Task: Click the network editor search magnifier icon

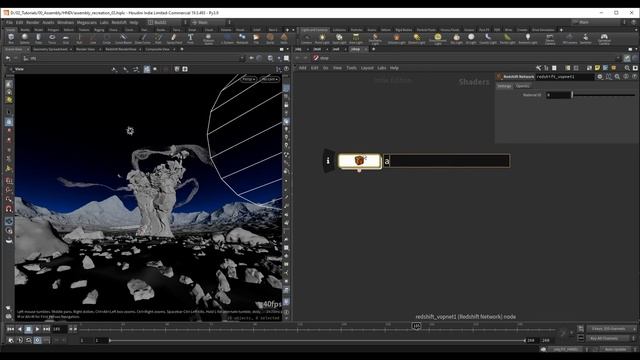Action: pos(627,68)
